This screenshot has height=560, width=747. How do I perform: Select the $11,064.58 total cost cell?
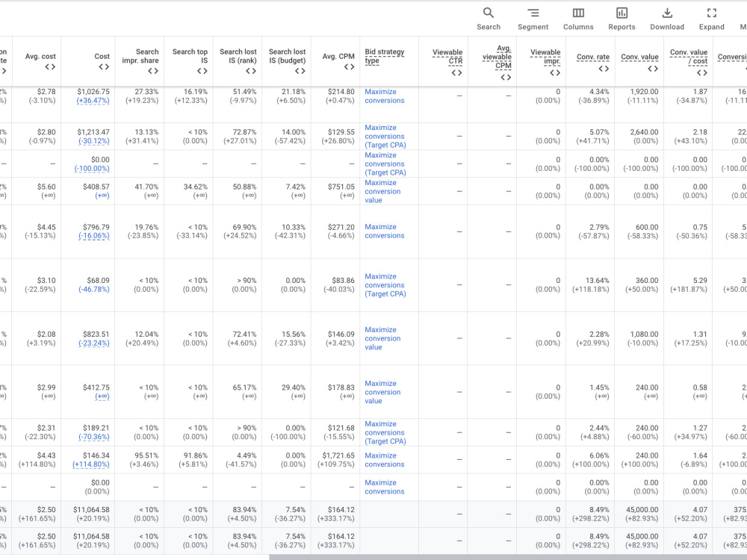[x=87, y=514]
